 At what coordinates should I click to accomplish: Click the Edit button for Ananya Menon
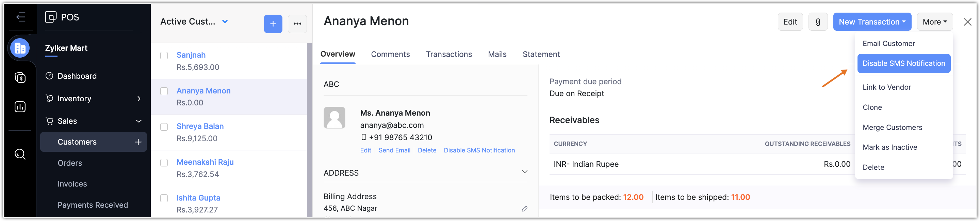tap(790, 22)
